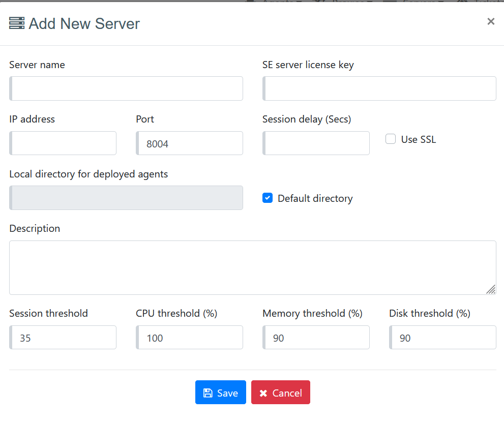Screen dimensions: 504x423
Task: Focus the Server name input field
Action: (126, 88)
